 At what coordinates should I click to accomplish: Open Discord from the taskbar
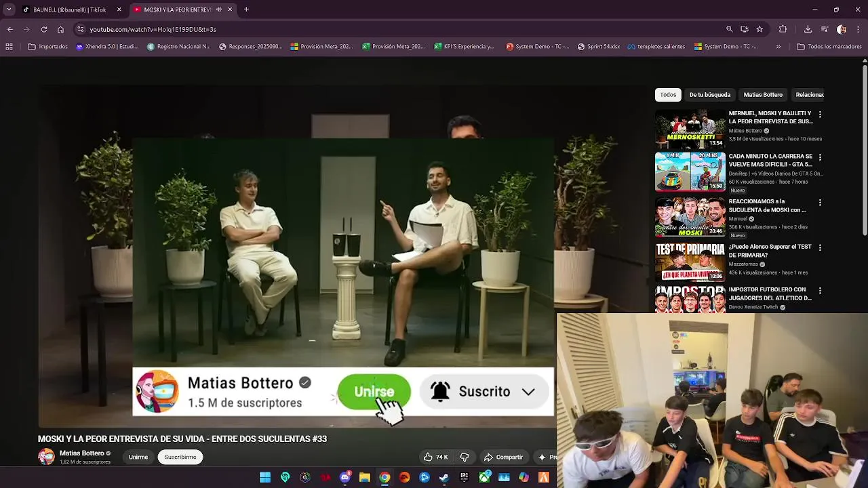coord(345,477)
